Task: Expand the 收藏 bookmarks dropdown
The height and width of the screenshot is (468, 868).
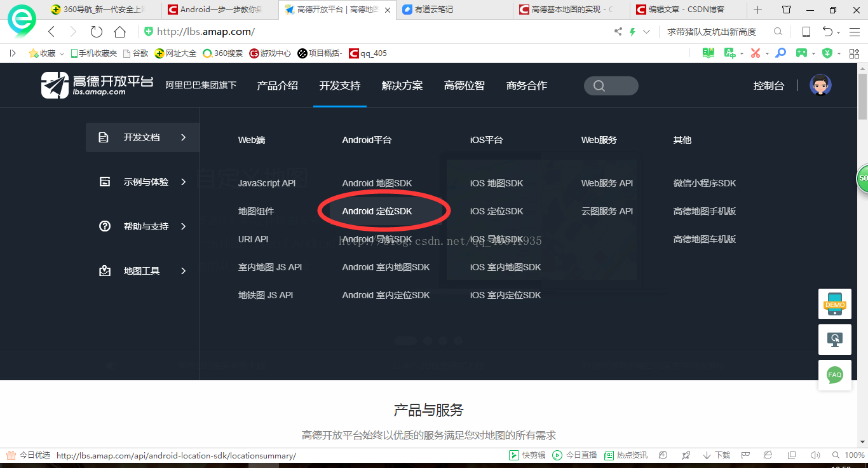Action: click(62, 54)
